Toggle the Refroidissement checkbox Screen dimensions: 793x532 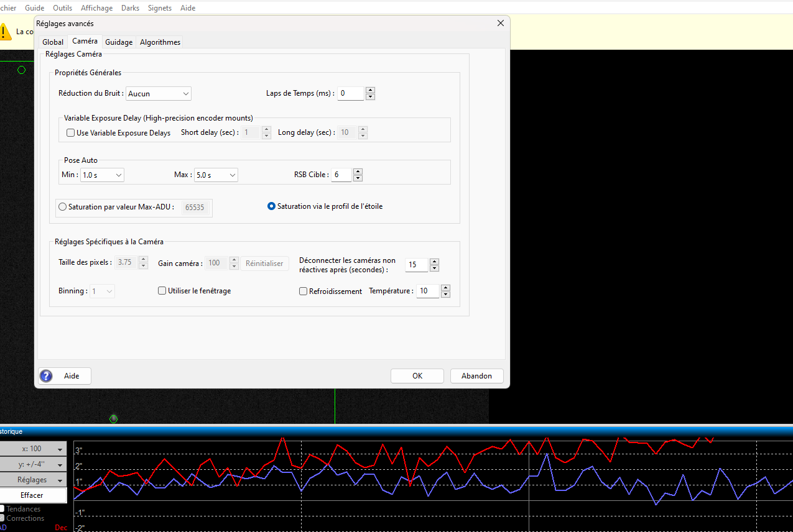tap(304, 291)
